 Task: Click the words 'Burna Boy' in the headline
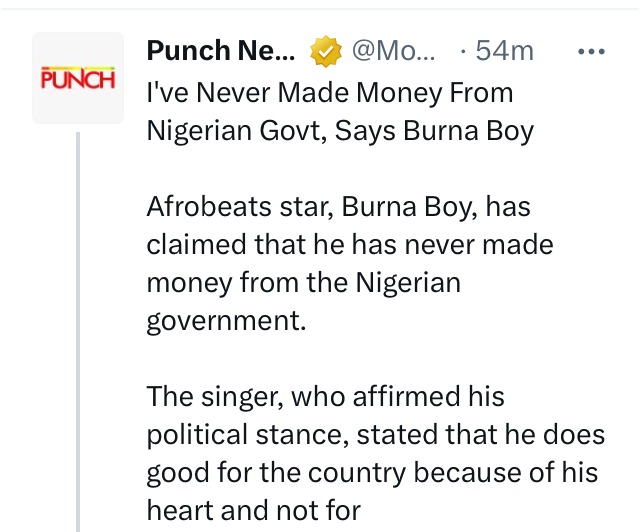coord(469,131)
